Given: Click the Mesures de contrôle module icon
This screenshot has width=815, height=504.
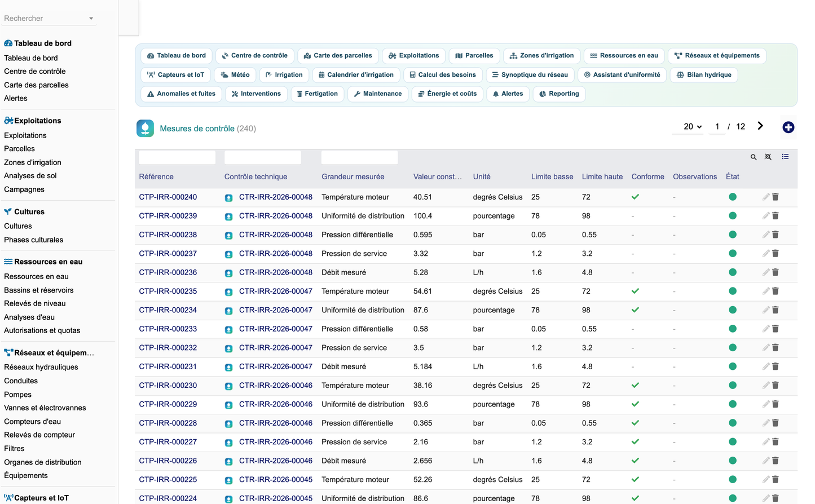Looking at the screenshot, I should [x=145, y=129].
